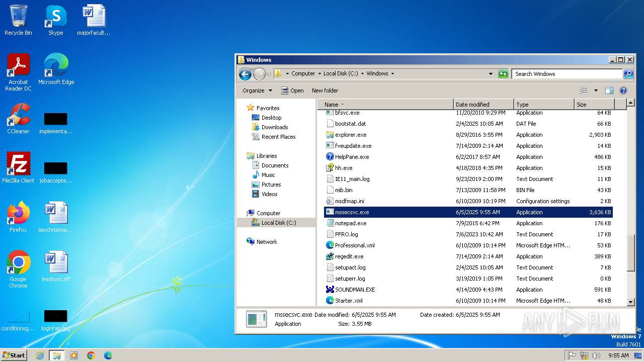Select lessborn.rtf document on desktop
This screenshot has height=362, width=644.
tap(56, 266)
